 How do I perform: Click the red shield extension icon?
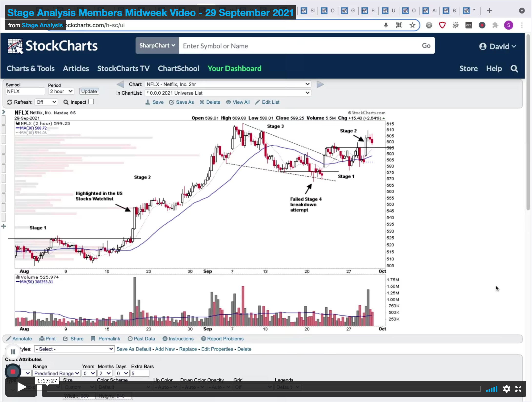pyautogui.click(x=442, y=25)
